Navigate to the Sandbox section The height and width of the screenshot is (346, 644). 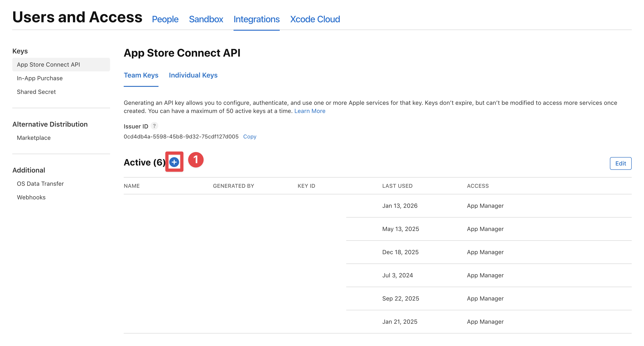click(x=206, y=19)
